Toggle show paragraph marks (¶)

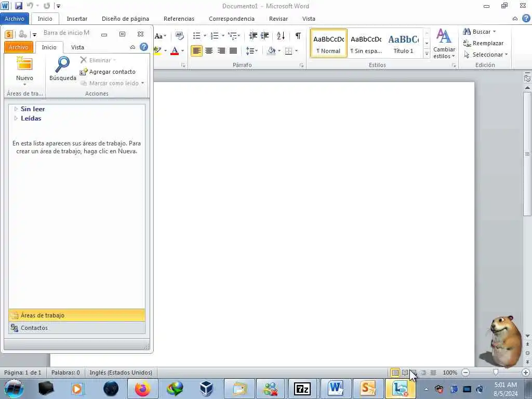pyautogui.click(x=298, y=36)
